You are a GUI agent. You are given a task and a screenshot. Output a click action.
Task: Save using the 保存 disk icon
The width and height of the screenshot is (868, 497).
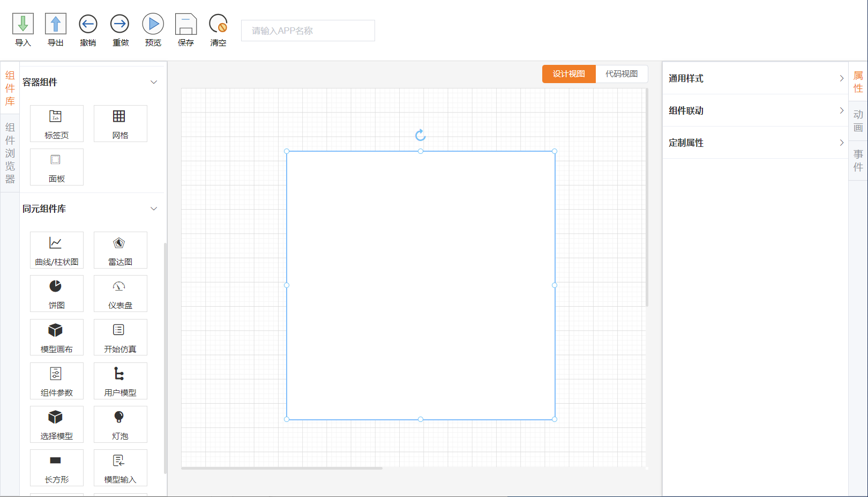pos(186,24)
